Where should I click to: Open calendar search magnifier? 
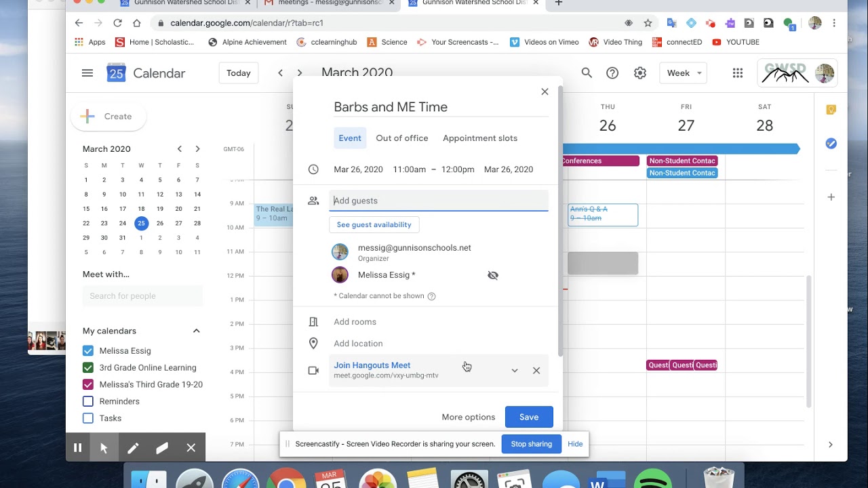tap(587, 73)
